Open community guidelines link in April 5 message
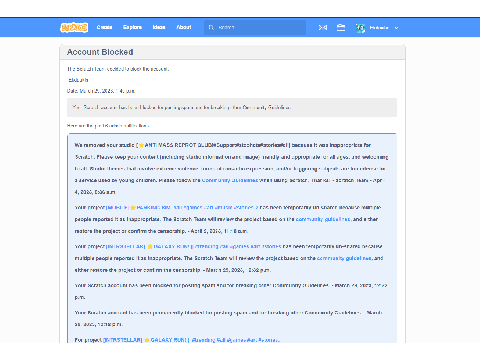 (x=323, y=219)
